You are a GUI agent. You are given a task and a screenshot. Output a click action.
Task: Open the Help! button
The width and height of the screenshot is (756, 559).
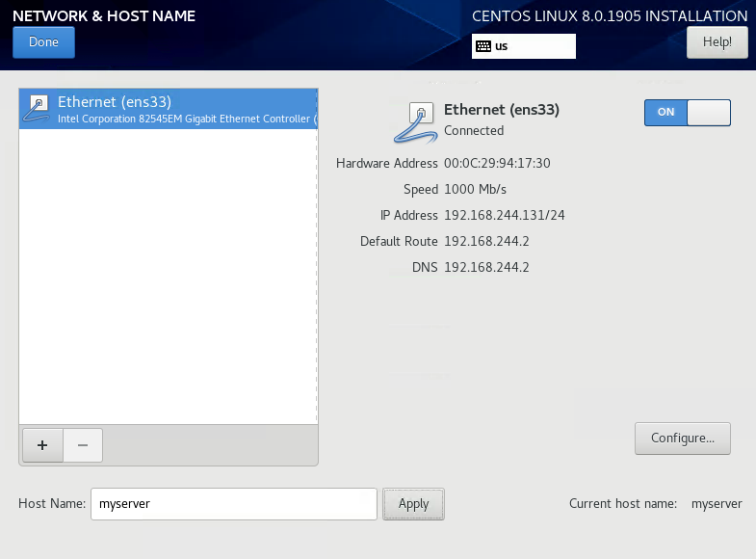tap(717, 42)
